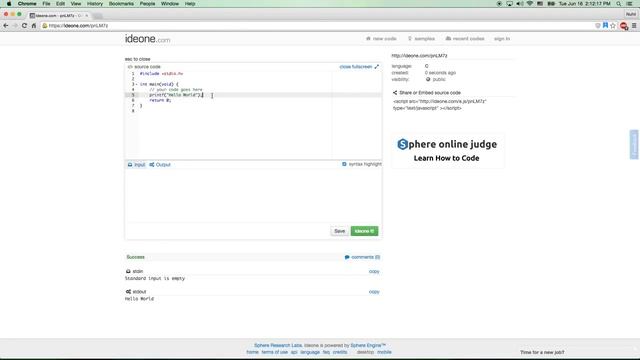This screenshot has width=640, height=360.
Task: Click copy next to stdin
Action: [374, 271]
